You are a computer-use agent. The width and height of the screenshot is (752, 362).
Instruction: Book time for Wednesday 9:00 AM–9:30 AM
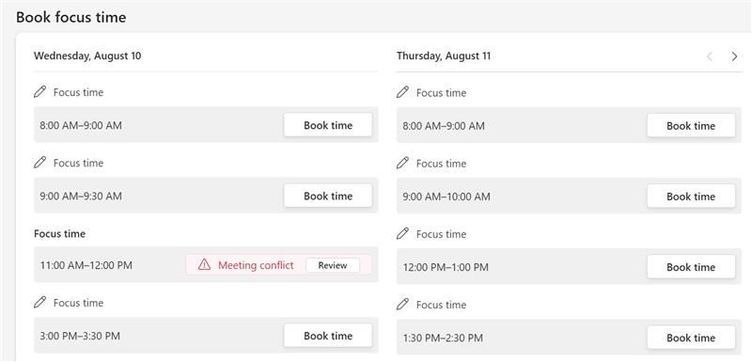point(328,196)
